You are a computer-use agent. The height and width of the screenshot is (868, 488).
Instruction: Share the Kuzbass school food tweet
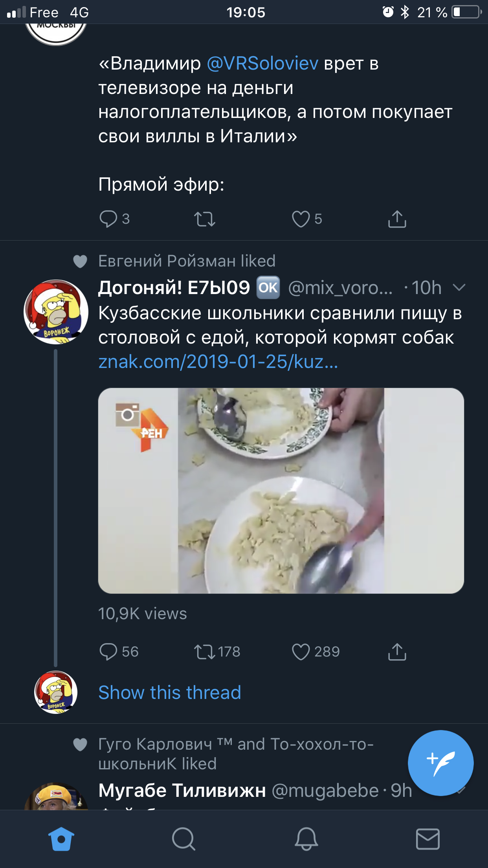pos(397,651)
